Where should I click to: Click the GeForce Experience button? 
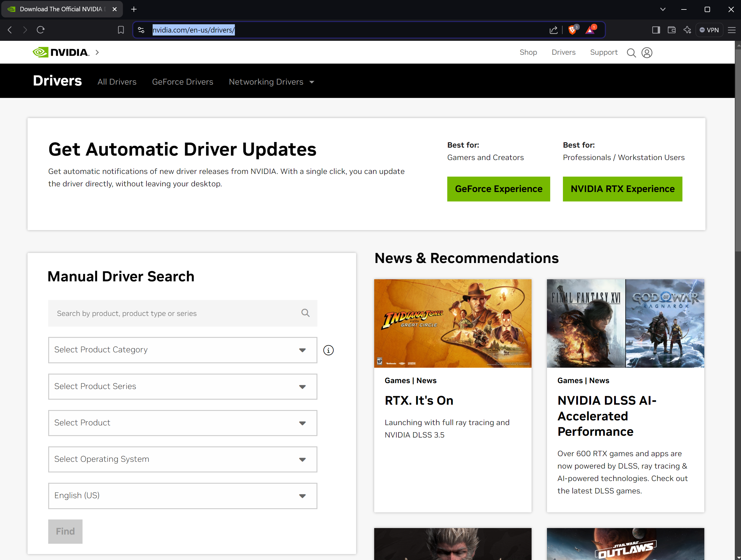point(498,189)
